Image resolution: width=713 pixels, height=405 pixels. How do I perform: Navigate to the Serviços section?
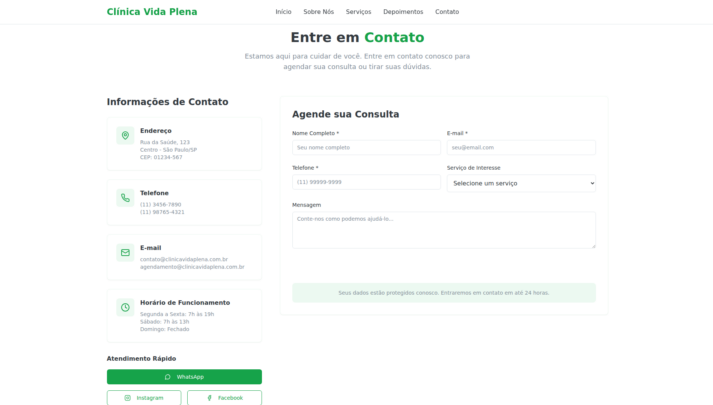point(358,12)
